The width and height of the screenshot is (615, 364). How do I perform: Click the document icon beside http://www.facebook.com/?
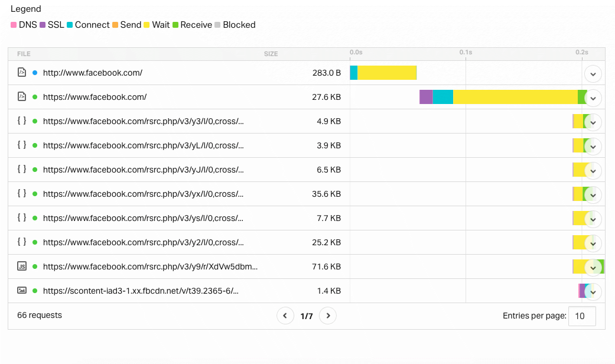(21, 73)
